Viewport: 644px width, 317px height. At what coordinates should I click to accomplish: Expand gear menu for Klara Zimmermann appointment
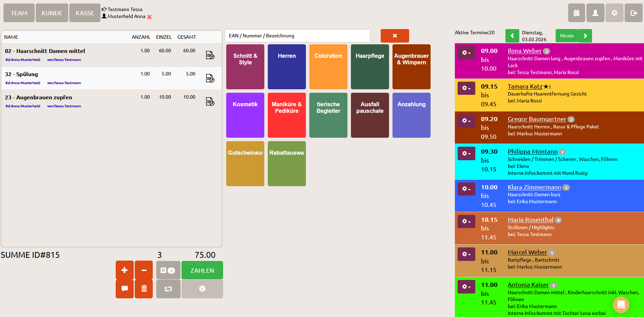pos(466,189)
